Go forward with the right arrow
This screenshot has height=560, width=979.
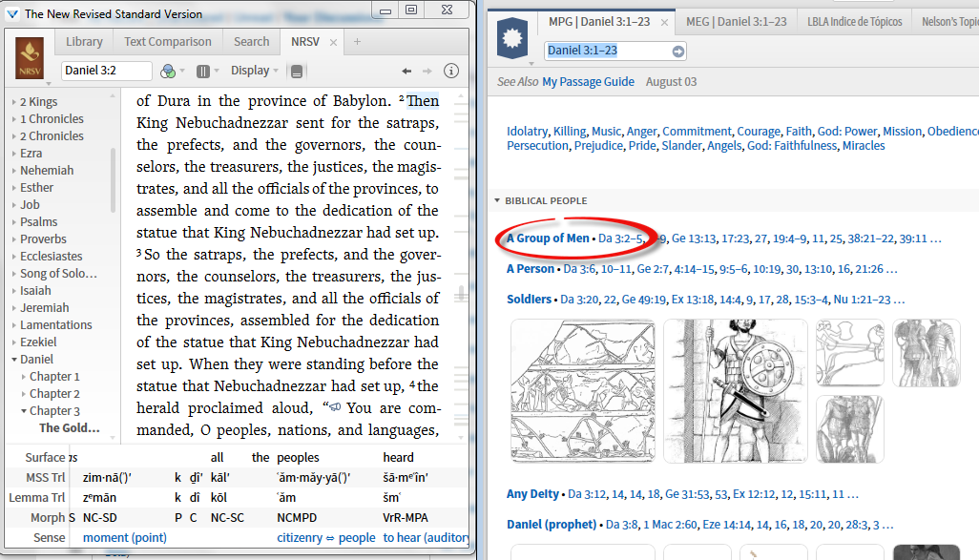tap(427, 72)
